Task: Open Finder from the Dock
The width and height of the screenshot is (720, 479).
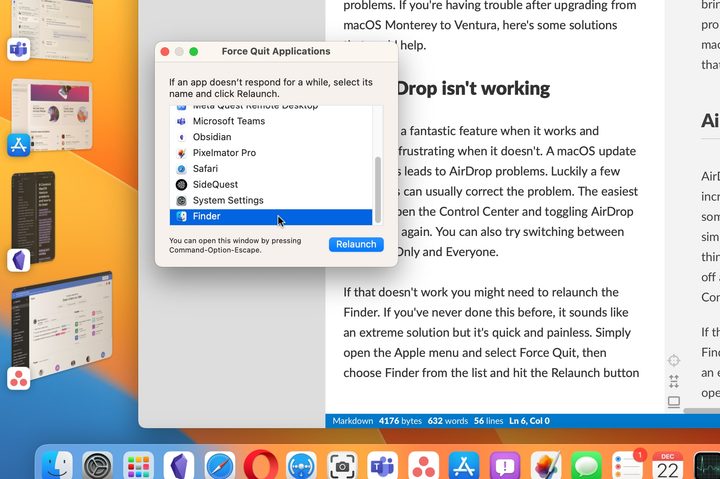Action: pos(57,466)
